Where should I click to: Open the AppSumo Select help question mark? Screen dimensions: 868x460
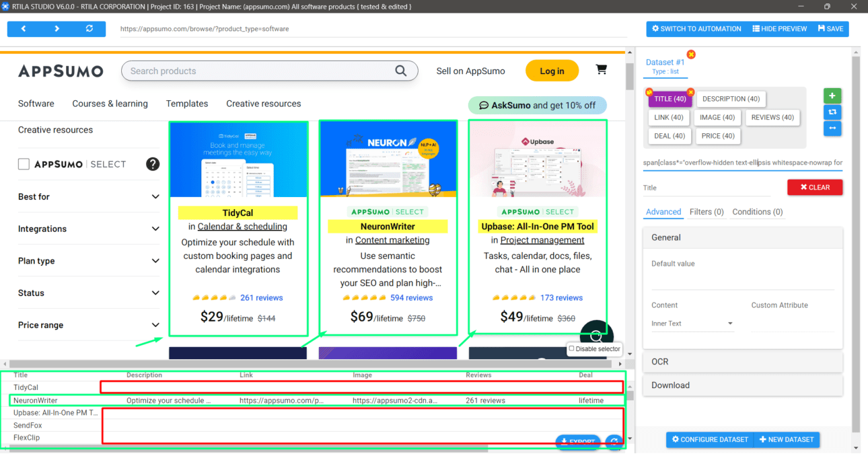(153, 164)
